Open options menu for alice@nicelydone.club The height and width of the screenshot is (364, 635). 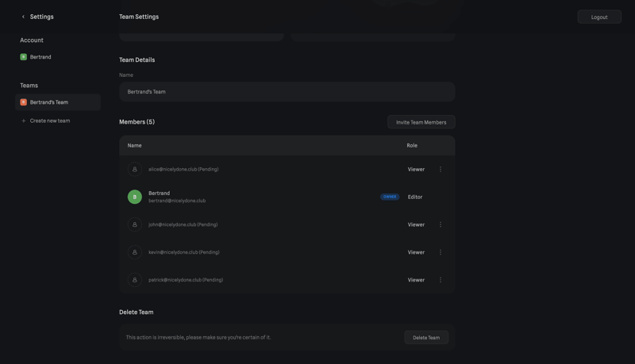point(441,170)
